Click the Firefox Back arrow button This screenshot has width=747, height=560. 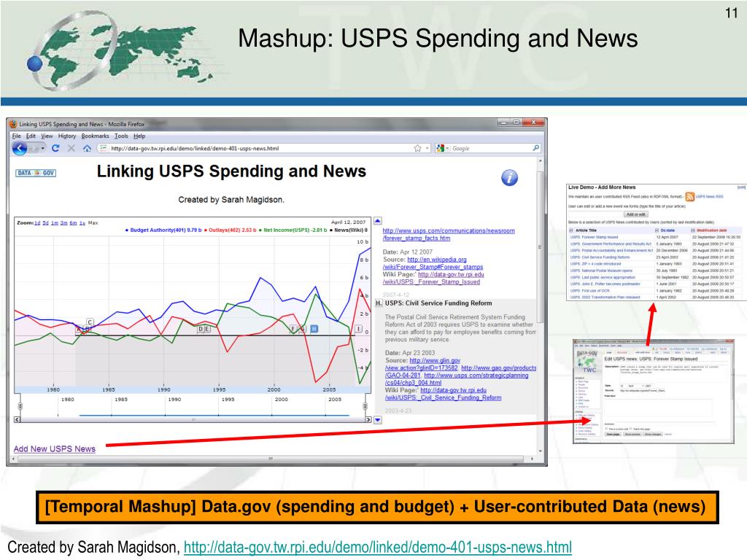pyautogui.click(x=20, y=148)
